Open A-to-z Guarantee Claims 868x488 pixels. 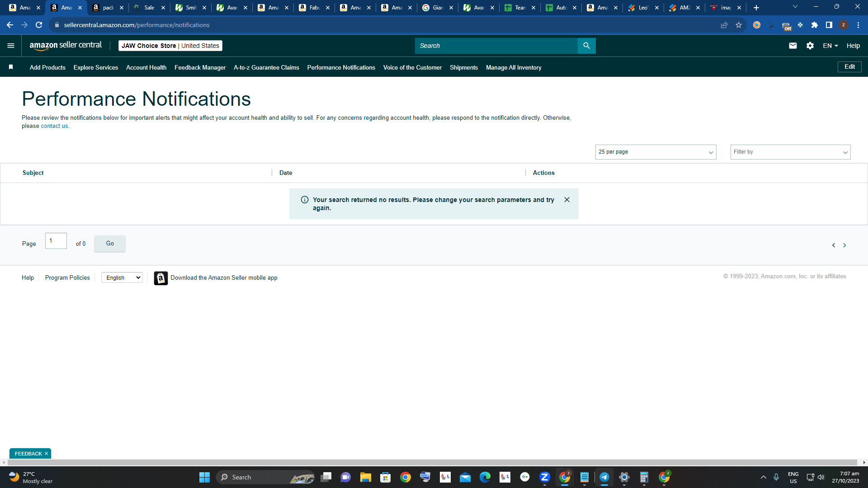[x=266, y=67]
